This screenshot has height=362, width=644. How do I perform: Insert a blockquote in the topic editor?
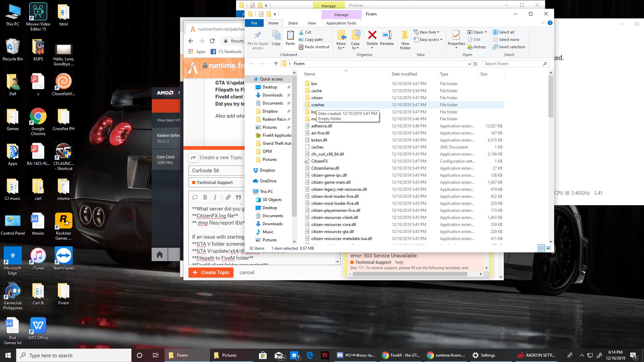coord(238,197)
